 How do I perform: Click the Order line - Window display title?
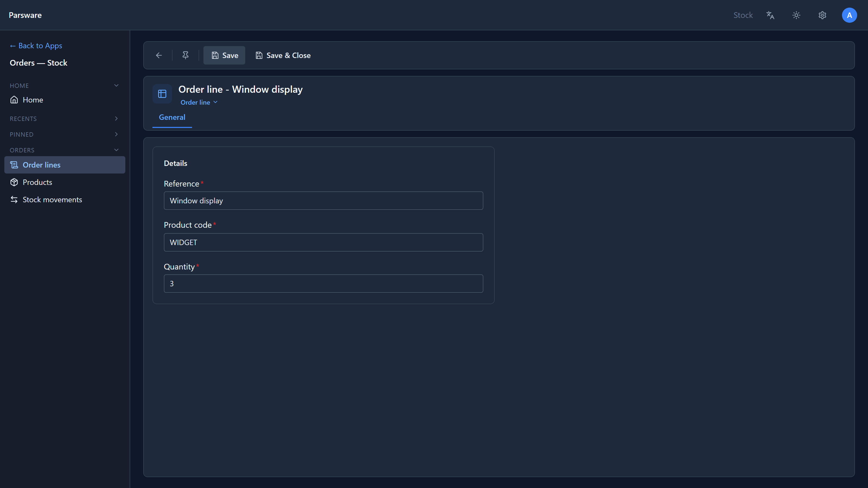241,89
